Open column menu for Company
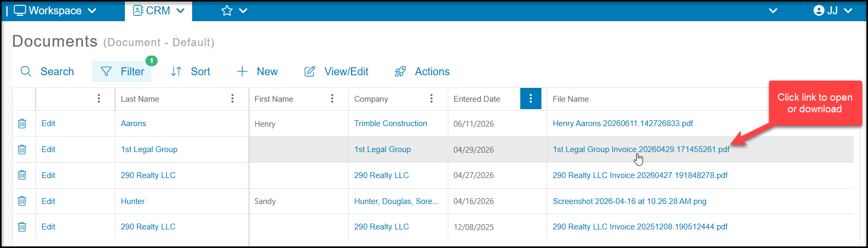This screenshot has width=868, height=248. click(431, 99)
